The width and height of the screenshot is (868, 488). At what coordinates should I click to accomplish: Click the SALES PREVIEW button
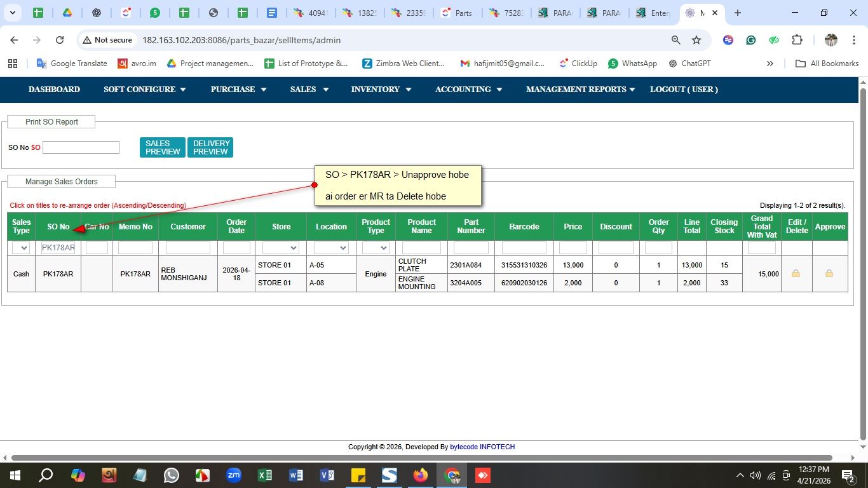coord(163,147)
